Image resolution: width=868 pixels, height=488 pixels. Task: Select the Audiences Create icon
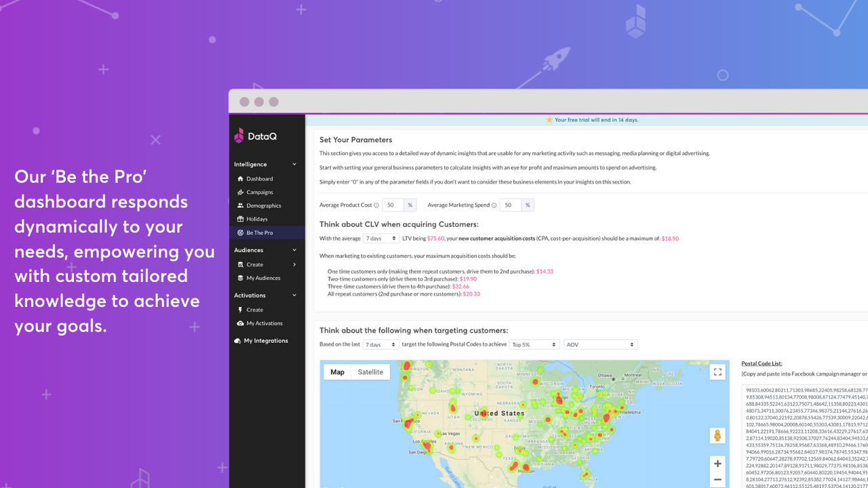pos(240,264)
